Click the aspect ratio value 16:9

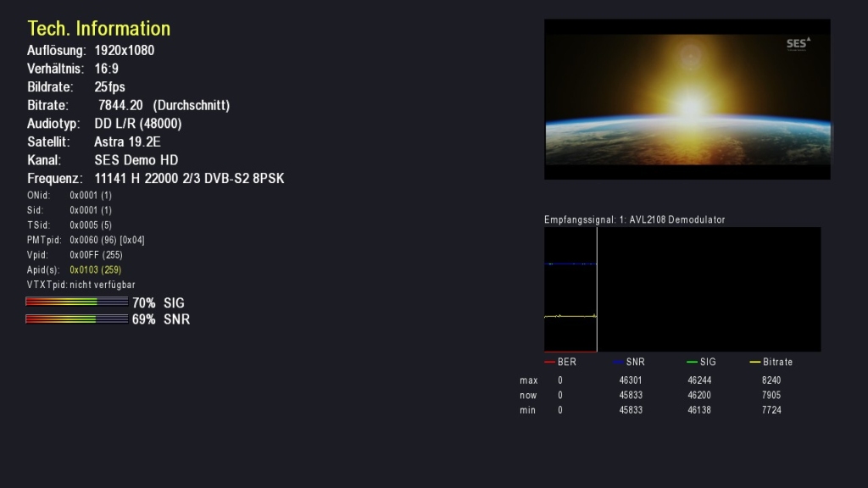106,69
